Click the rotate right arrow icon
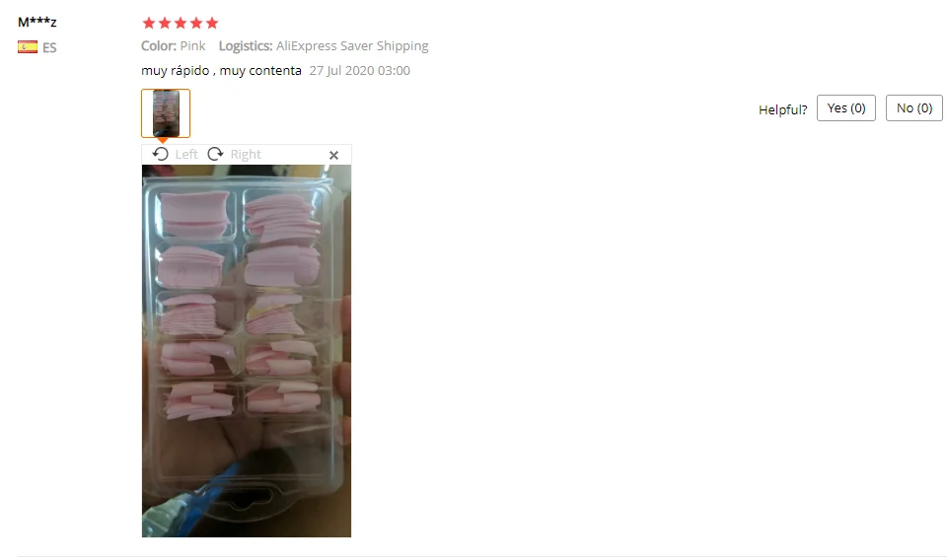Image resolution: width=947 pixels, height=560 pixels. (x=215, y=154)
